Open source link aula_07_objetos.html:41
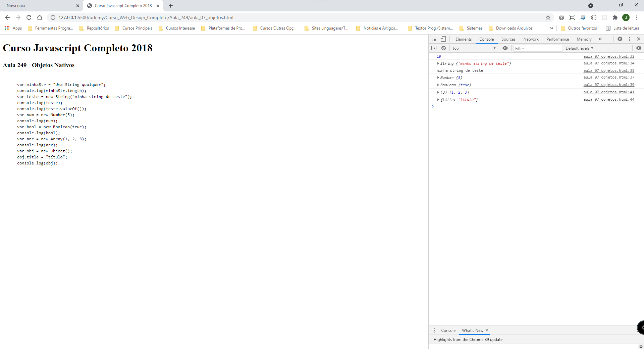 (x=609, y=92)
